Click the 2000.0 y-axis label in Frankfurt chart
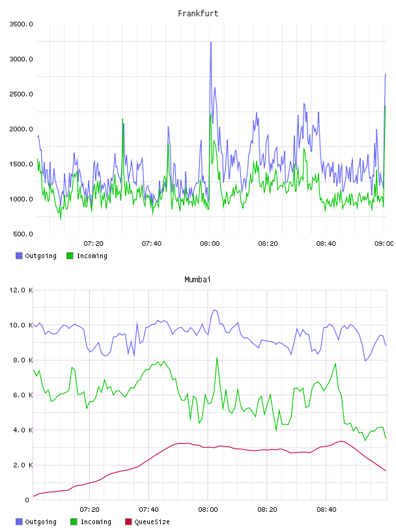396x532 pixels. click(x=21, y=129)
